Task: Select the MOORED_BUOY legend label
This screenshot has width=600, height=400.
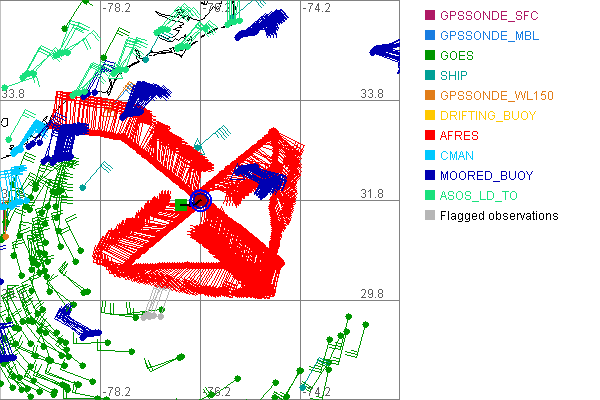Action: click(486, 176)
